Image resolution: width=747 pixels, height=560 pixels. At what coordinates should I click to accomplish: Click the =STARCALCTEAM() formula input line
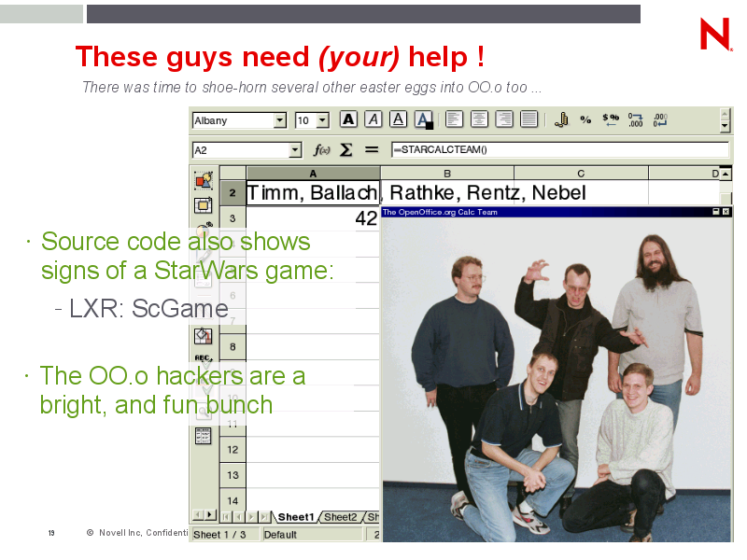[559, 149]
